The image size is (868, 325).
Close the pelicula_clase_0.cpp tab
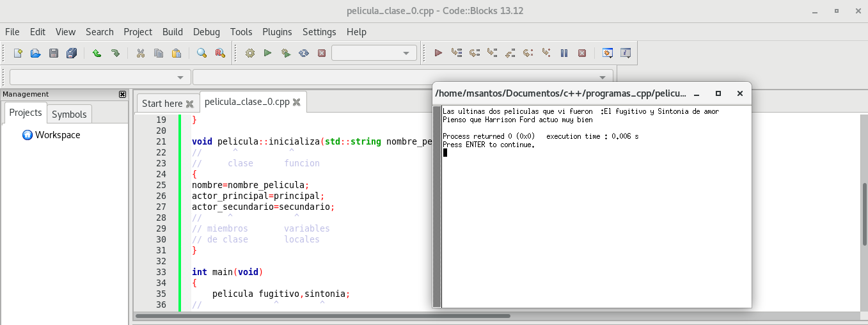point(297,102)
